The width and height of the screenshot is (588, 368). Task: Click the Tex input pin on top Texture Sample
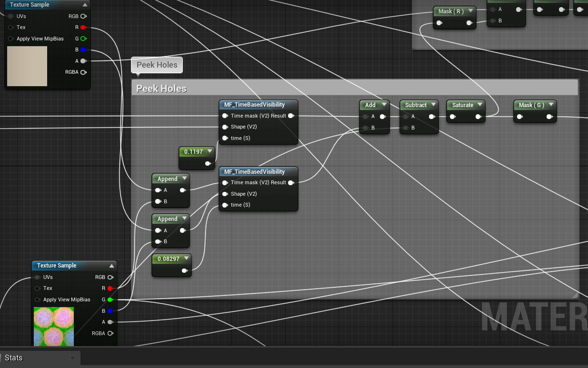tap(10, 27)
